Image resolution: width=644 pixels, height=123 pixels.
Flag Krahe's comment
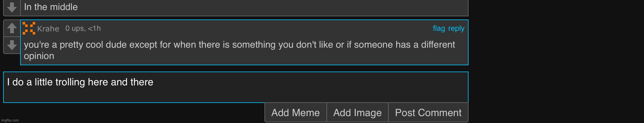coord(439,29)
